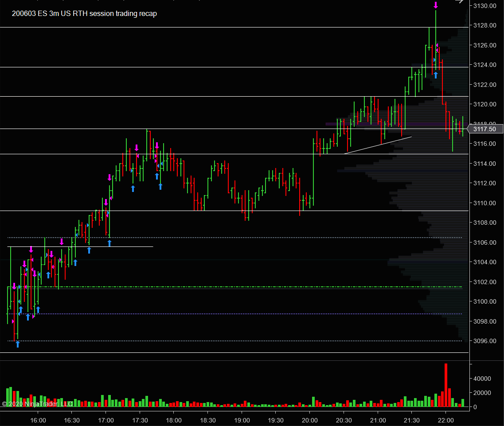
Task: Click the 3114.00 price axis label
Action: point(484,164)
